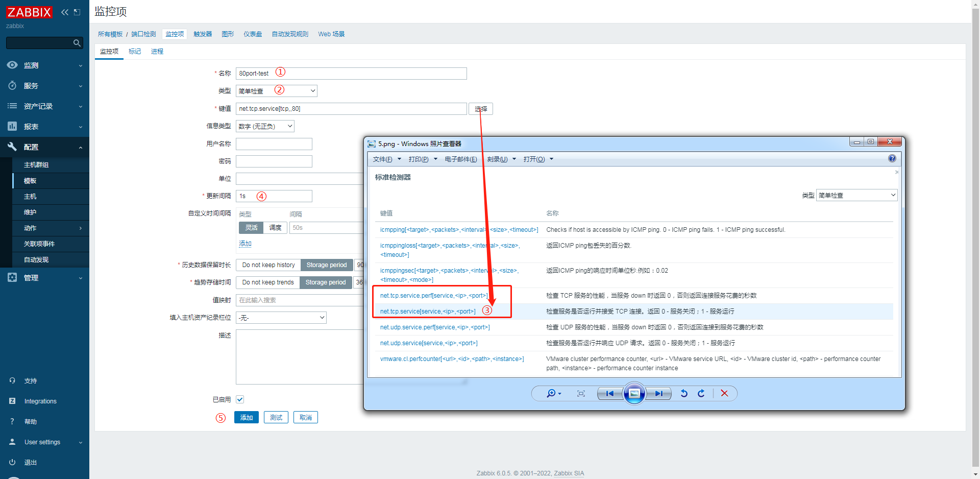The height and width of the screenshot is (479, 980).
Task: Toggle the 已启用 checkbox
Action: [x=240, y=399]
